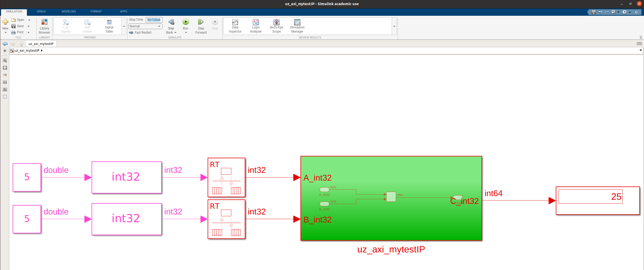Switch to the DEBUG tab

[x=41, y=11]
